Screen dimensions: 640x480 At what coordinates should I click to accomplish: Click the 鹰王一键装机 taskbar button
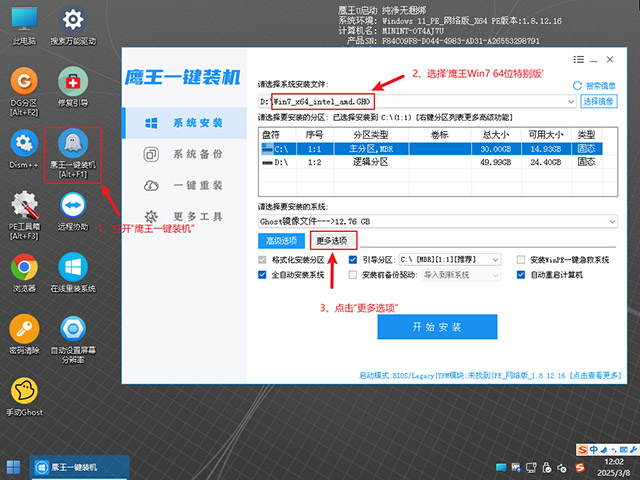pos(80,467)
